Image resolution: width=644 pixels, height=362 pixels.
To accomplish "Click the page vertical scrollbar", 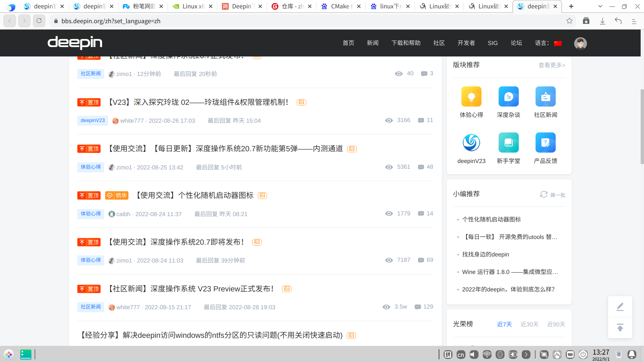I will tap(642, 126).
